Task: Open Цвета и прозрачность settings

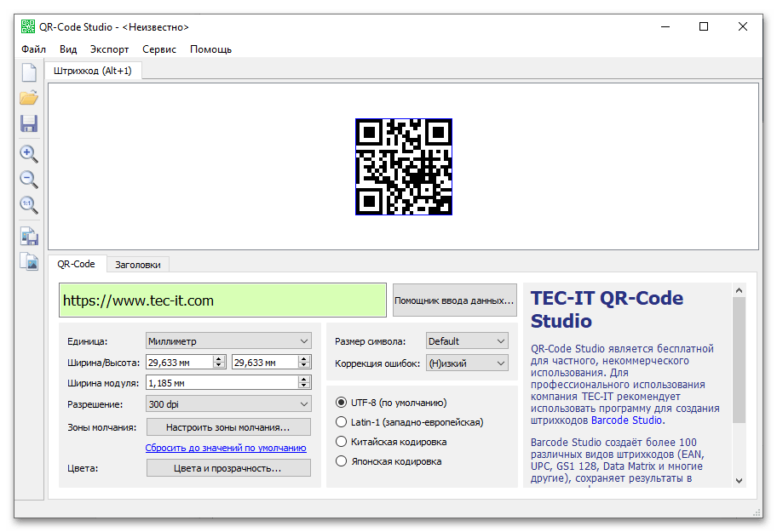Action: pos(228,468)
